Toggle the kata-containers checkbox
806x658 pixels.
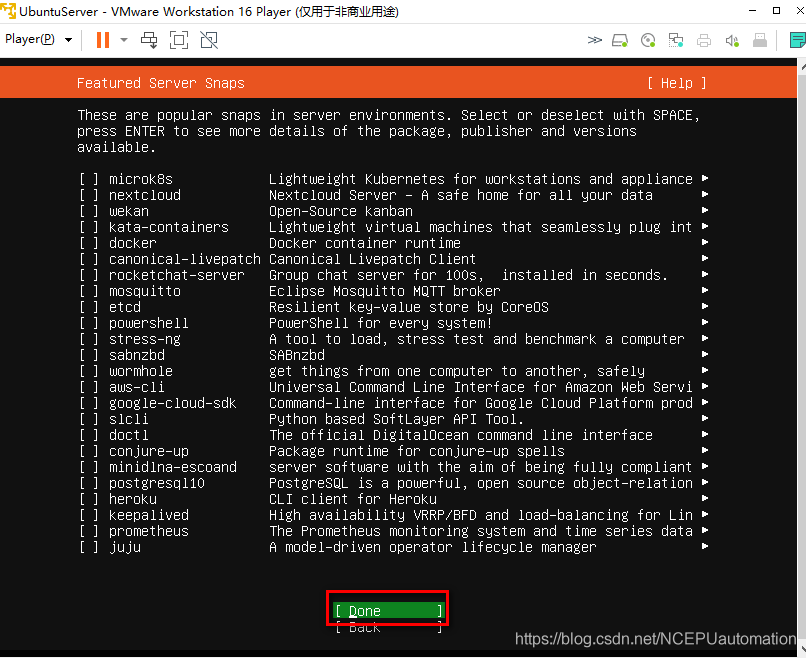pyautogui.click(x=88, y=227)
